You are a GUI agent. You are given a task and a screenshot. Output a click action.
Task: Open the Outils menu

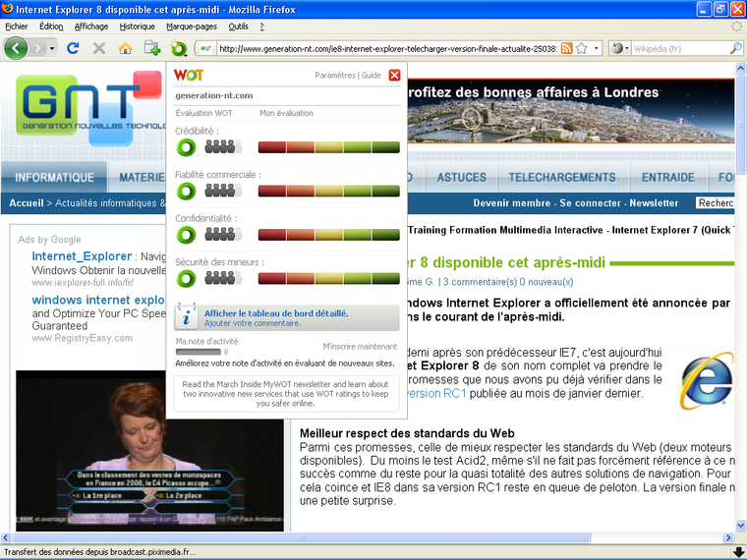point(238,27)
